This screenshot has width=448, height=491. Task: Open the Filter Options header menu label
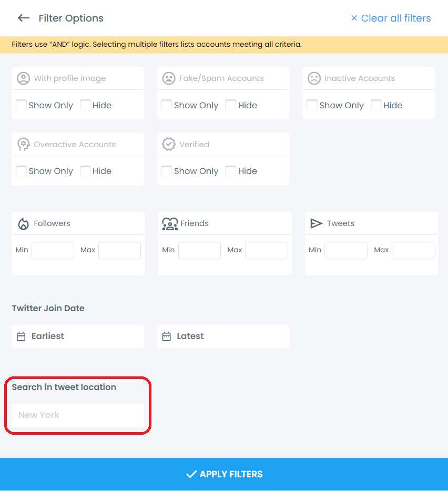click(x=70, y=18)
